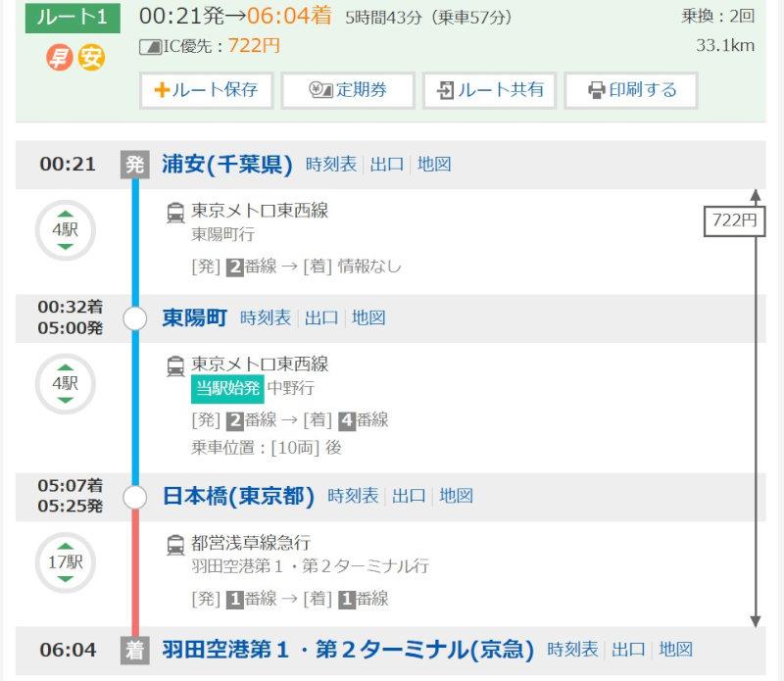
Task: Click the 当駅始発 badge
Action: [227, 388]
